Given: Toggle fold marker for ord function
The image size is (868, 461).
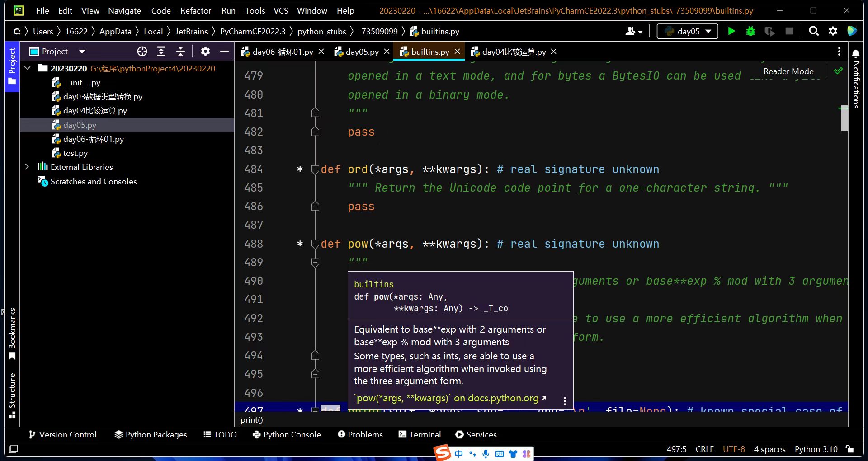Looking at the screenshot, I should (x=315, y=169).
